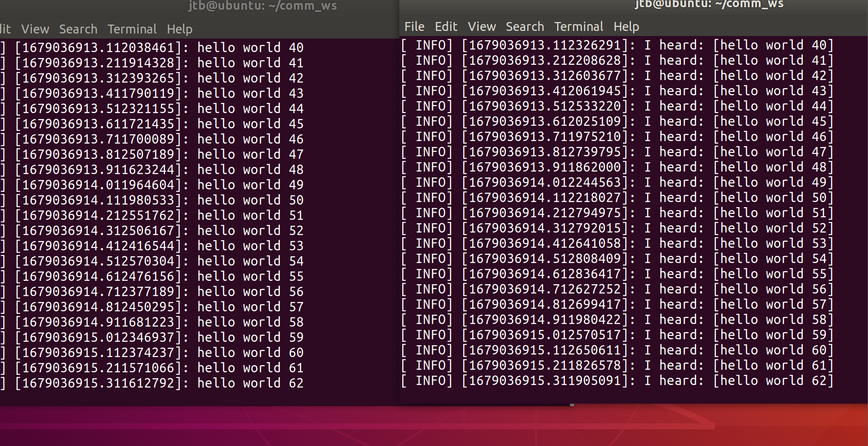
Task: Click timestamp 1679036914.812699417 in right terminal
Action: [x=545, y=304]
